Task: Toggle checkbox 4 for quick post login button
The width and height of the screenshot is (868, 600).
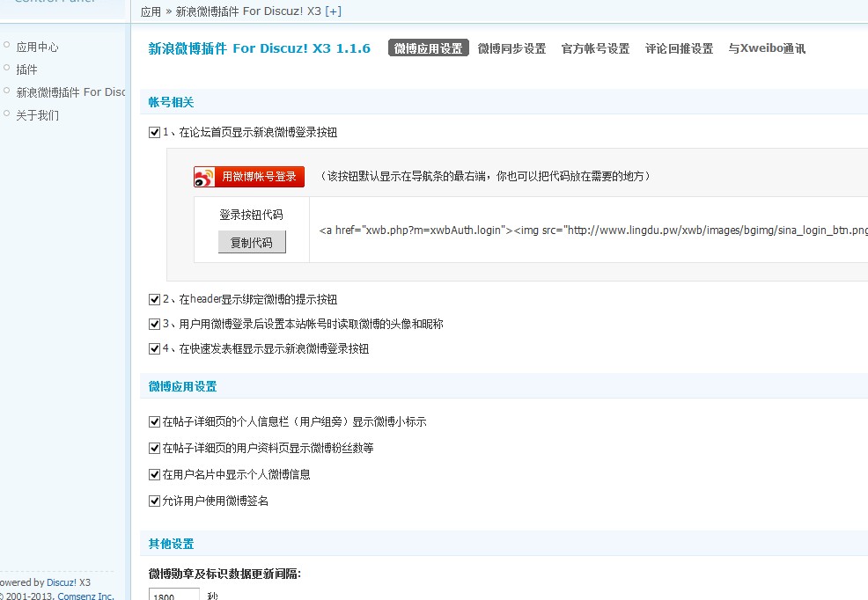Action: pos(154,349)
